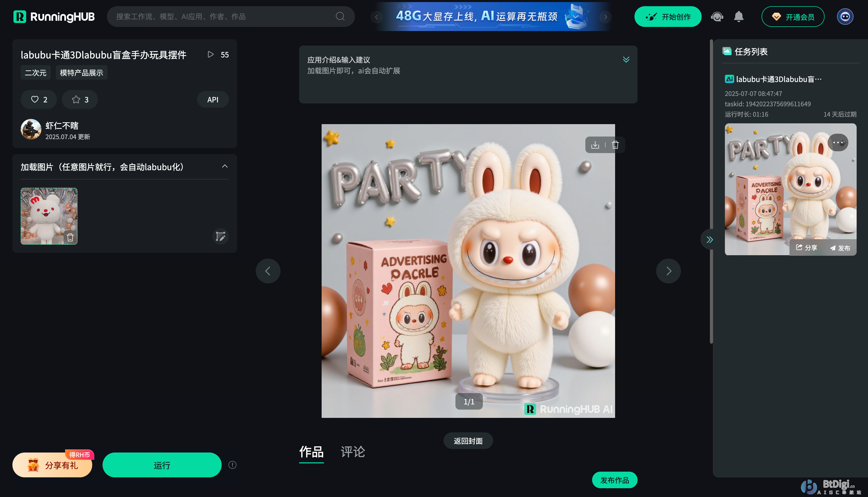
Task: Download the generated result image
Action: [595, 145]
